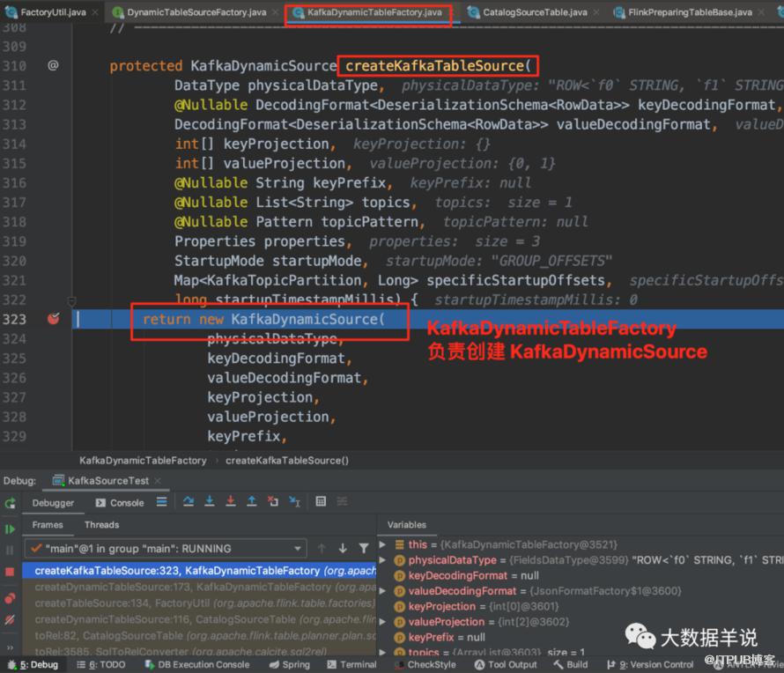Step out of the current method

[x=252, y=501]
